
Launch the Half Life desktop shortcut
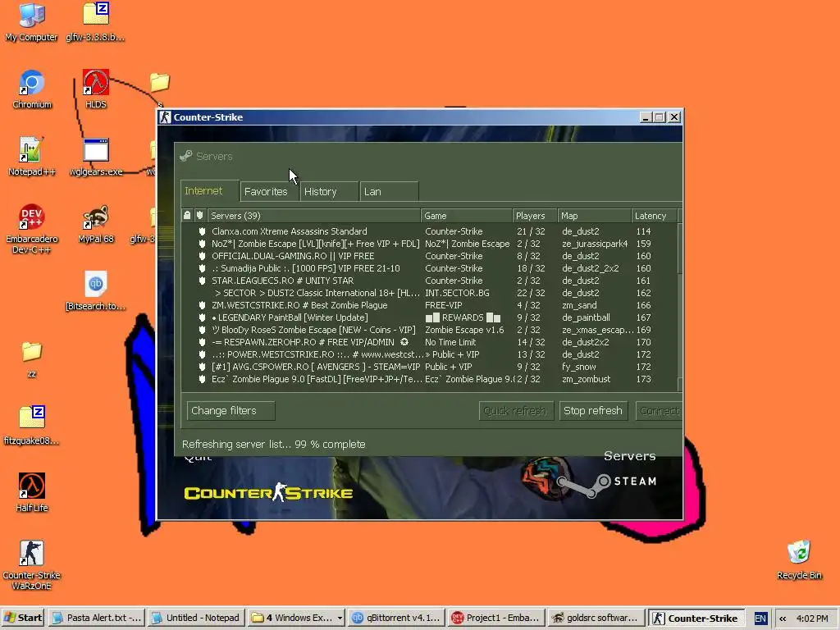click(32, 493)
